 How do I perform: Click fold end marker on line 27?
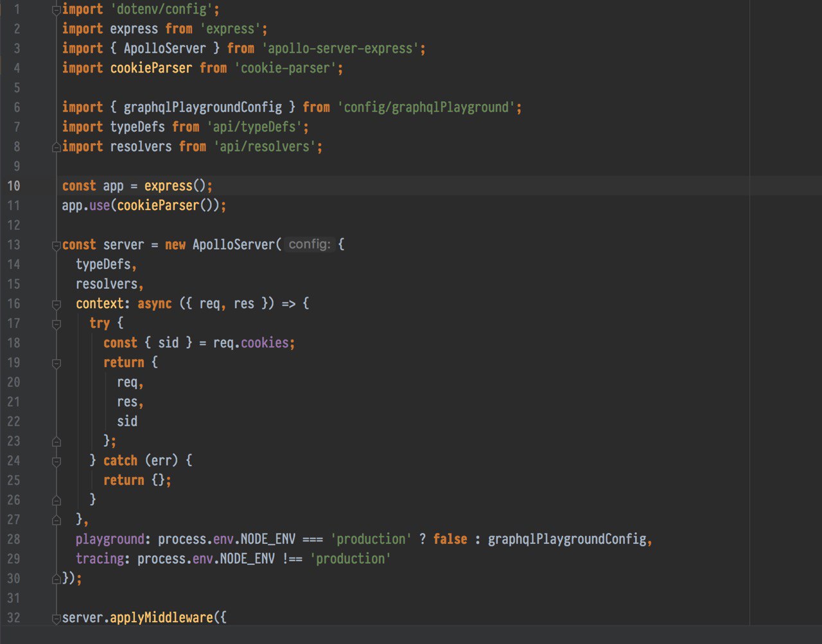click(57, 519)
